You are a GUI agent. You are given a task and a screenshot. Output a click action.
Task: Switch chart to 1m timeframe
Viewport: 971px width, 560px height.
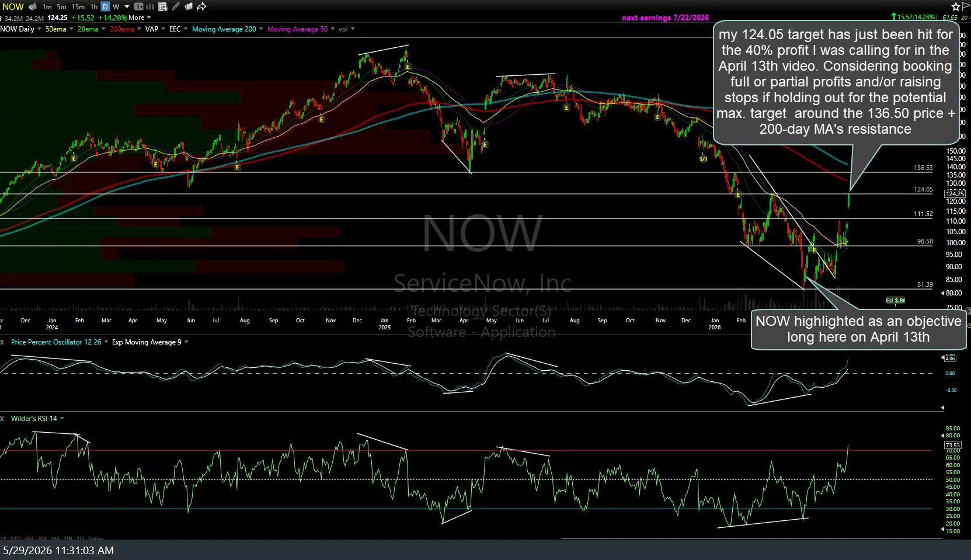[47, 7]
